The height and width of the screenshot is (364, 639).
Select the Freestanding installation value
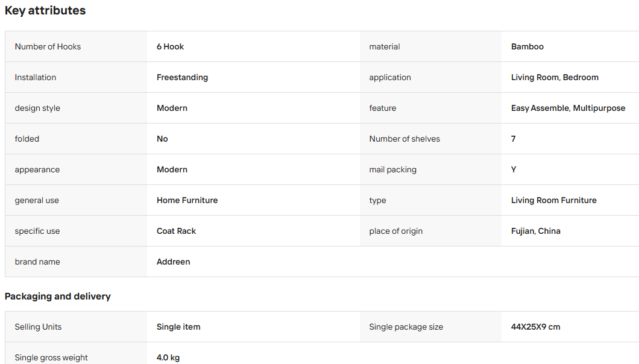click(x=182, y=78)
